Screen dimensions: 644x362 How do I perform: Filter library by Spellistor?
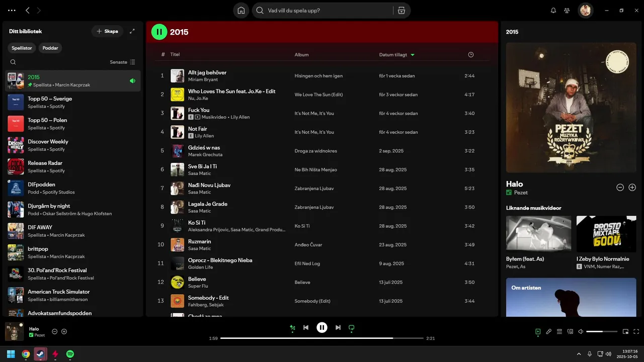22,48
